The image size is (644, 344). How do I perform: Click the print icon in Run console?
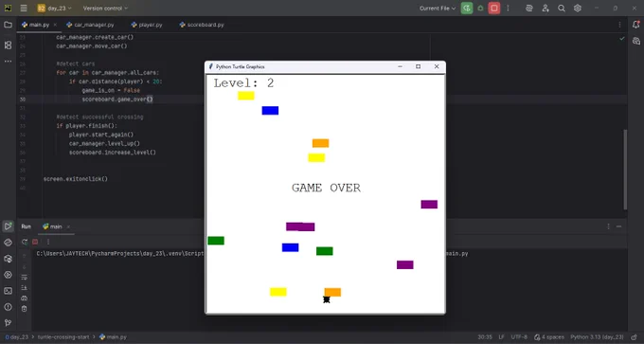[x=25, y=298]
